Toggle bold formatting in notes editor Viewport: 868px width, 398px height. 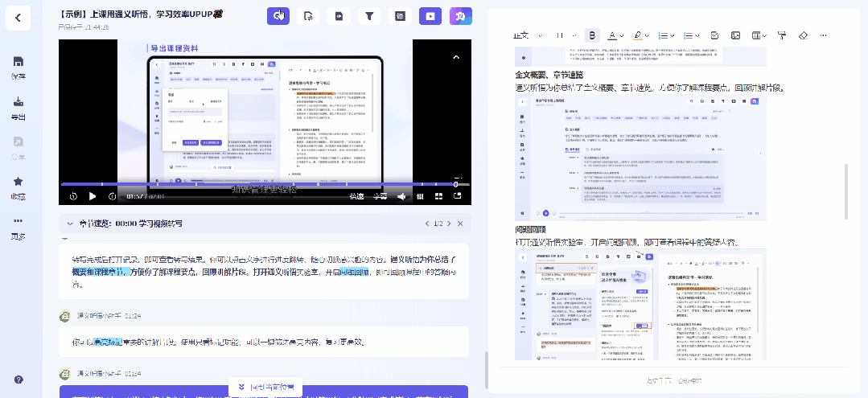(592, 35)
